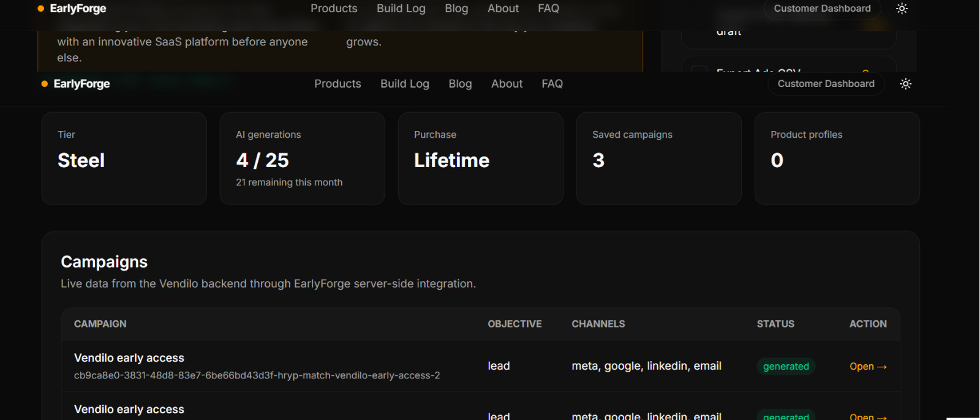The width and height of the screenshot is (980, 420).
Task: Click the Campaigns section heading
Action: [104, 262]
